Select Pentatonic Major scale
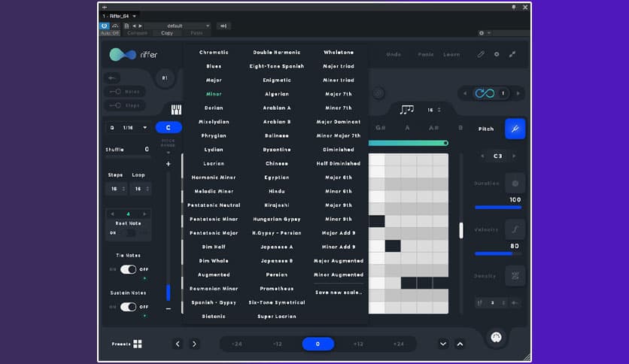 coord(214,233)
